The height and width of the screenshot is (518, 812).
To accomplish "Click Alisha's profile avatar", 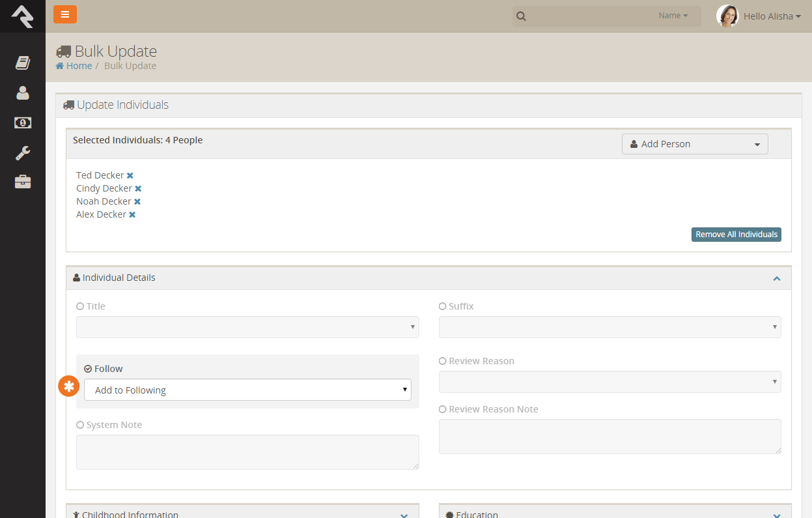I will click(x=727, y=16).
